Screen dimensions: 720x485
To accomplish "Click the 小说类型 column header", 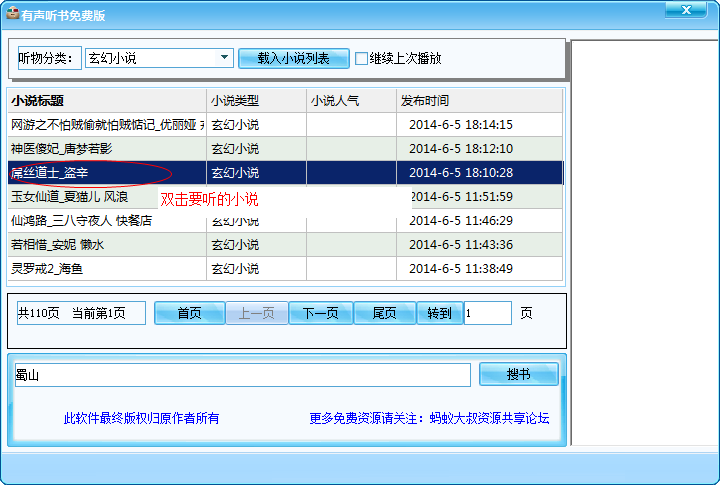I will (255, 101).
